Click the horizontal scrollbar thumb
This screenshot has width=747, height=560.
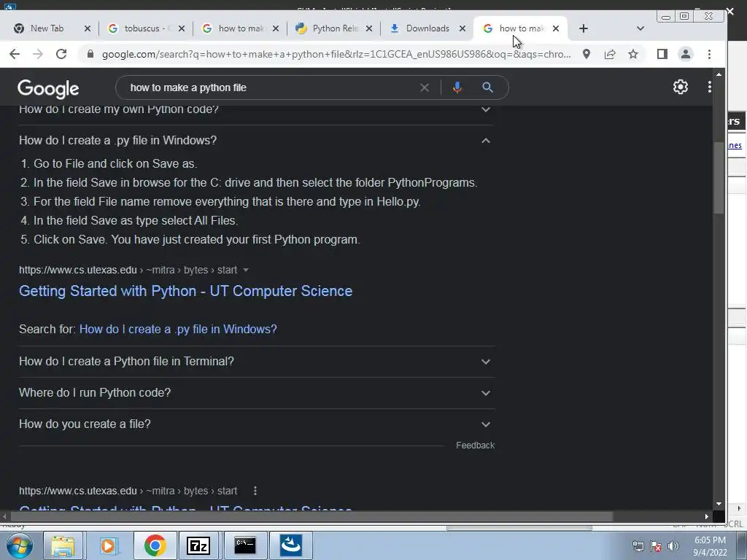[312, 517]
